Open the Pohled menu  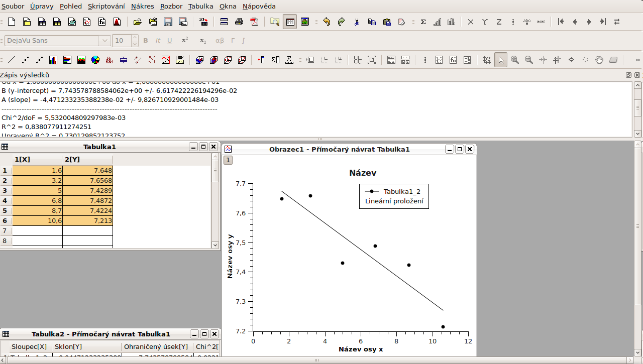pos(71,7)
